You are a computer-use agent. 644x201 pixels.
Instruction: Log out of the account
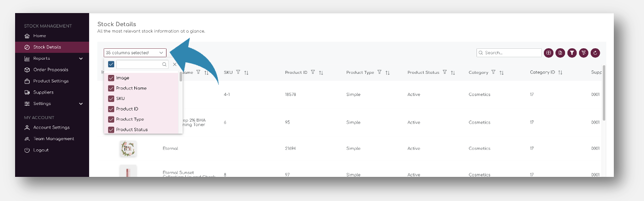(41, 150)
